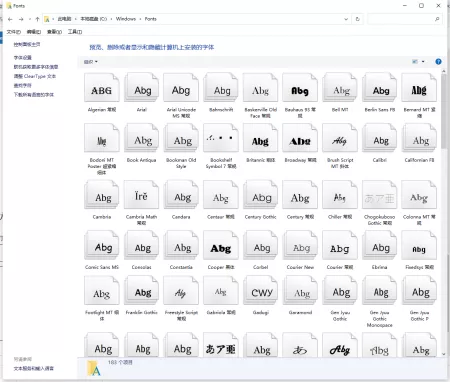
Task: Open the File menu
Action: click(x=13, y=32)
